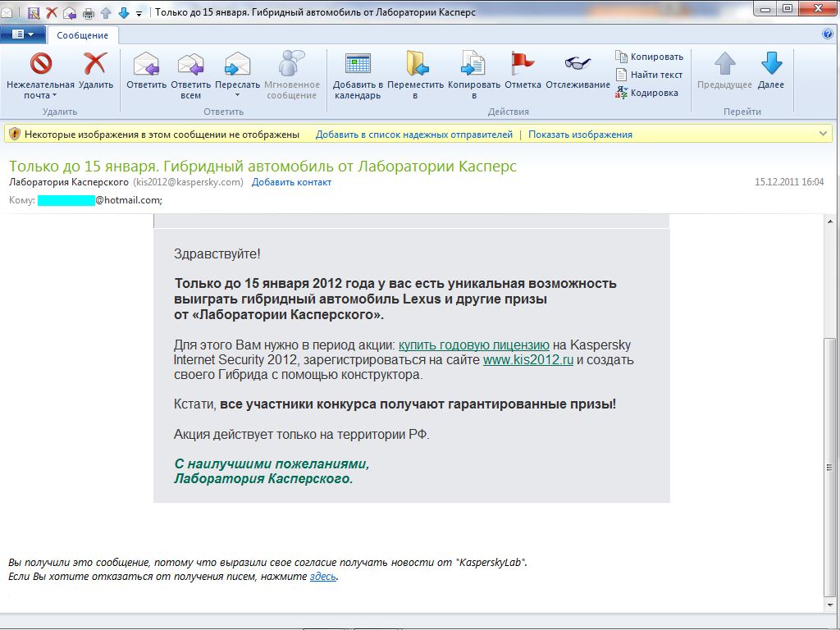Open the blue application menu button

click(22, 34)
